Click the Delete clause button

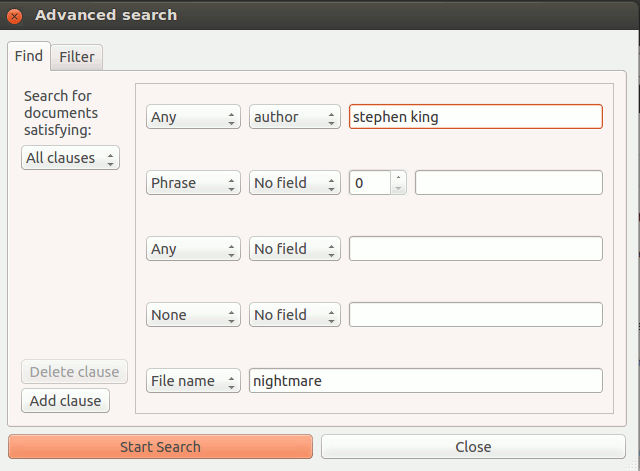tap(74, 372)
